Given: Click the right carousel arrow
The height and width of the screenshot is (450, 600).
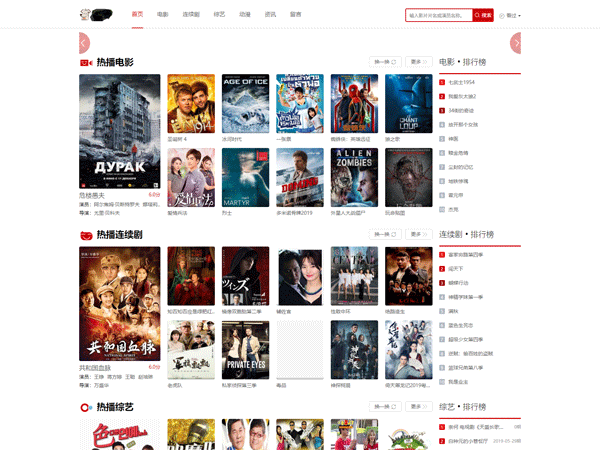Looking at the screenshot, I should coord(516,42).
